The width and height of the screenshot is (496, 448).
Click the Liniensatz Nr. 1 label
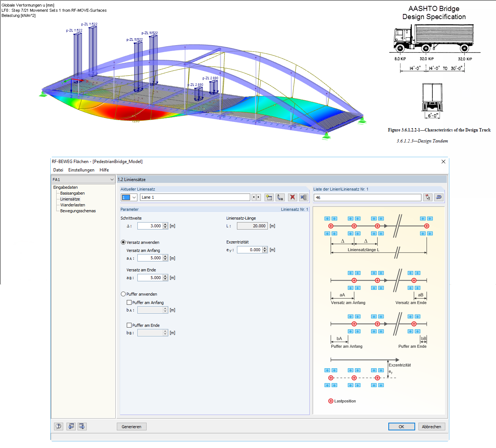tap(295, 209)
